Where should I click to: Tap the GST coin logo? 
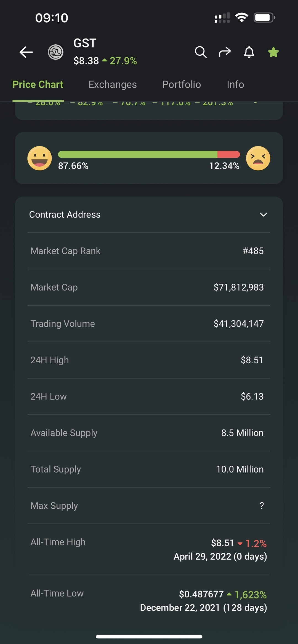pyautogui.click(x=56, y=52)
